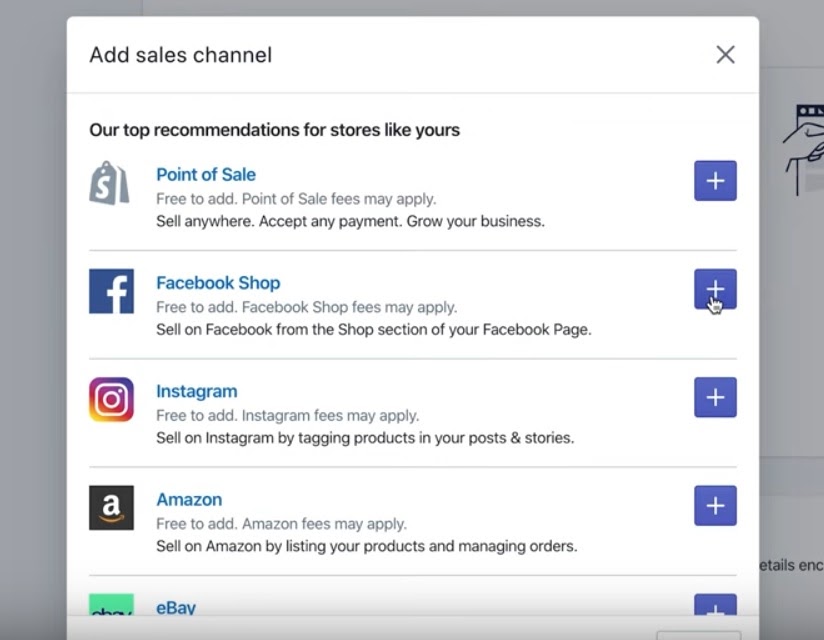Open the eBay channel link
The height and width of the screenshot is (640, 824).
[176, 607]
